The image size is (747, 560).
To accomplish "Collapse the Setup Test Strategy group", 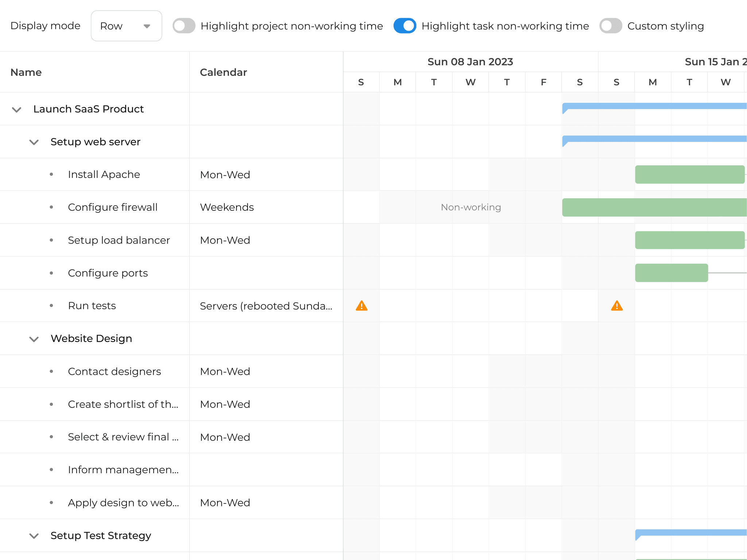I will (34, 536).
